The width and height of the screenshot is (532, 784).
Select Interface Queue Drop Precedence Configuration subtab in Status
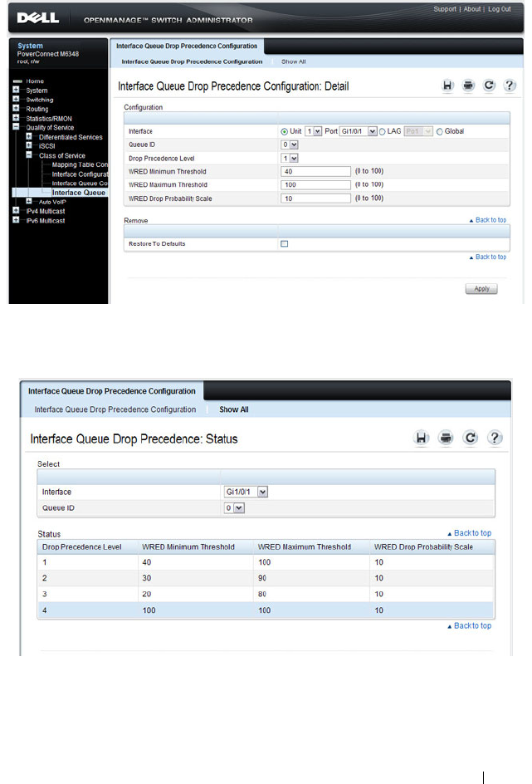(x=115, y=409)
